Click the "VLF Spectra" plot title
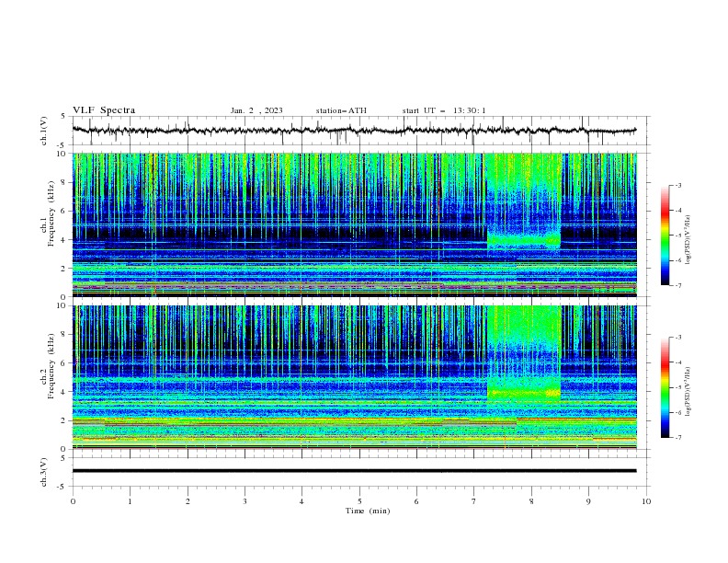The width and height of the screenshot is (728, 563). (104, 110)
